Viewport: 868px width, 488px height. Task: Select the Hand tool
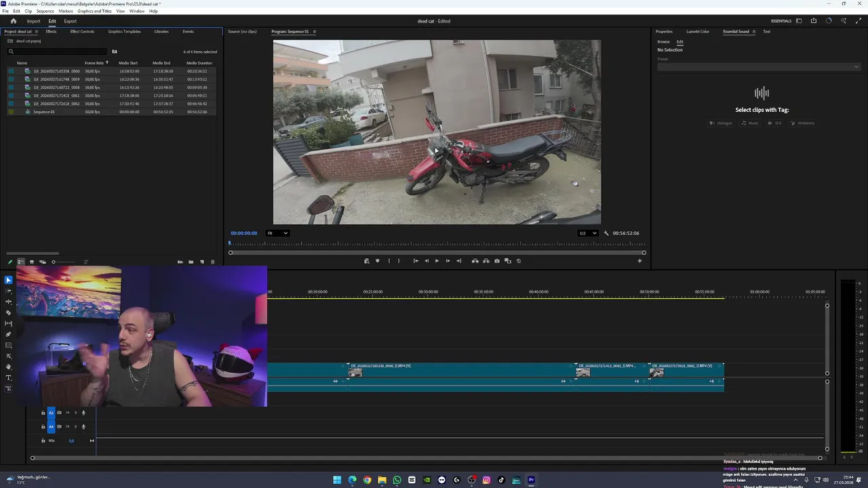coord(8,367)
